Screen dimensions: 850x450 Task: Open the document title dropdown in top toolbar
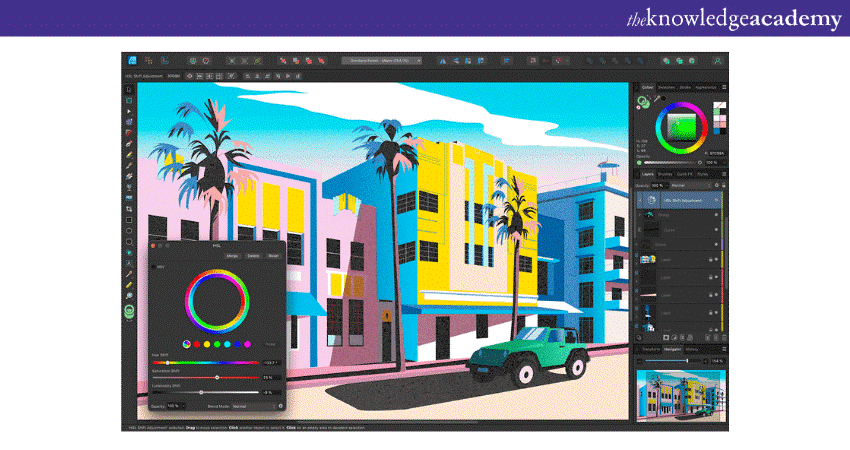tap(382, 60)
